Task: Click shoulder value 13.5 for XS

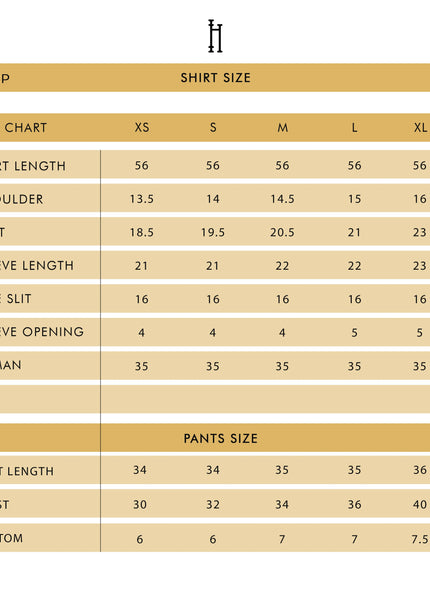Action: pyautogui.click(x=142, y=199)
